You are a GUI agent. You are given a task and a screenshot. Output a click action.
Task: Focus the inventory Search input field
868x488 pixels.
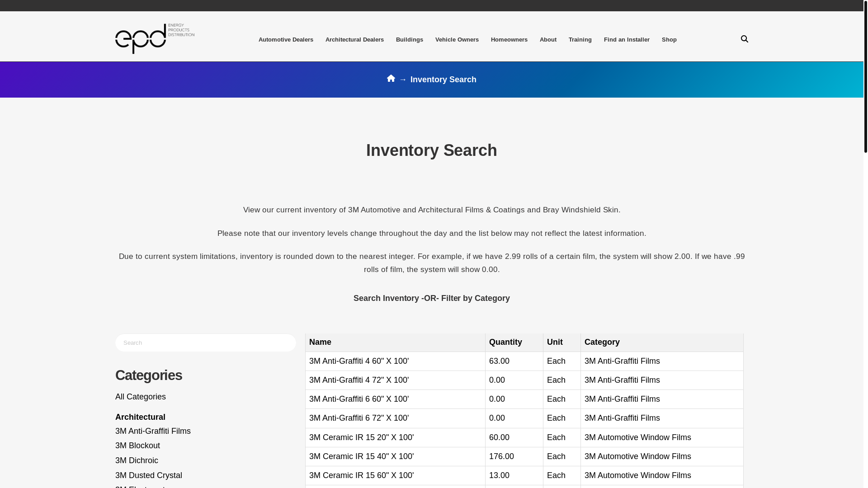point(206,343)
